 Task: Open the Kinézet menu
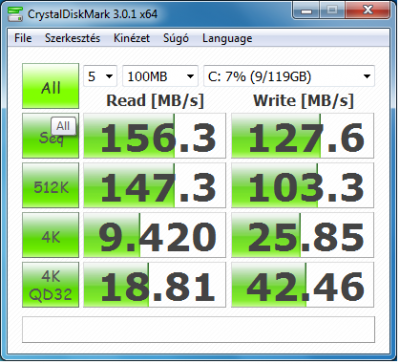[x=132, y=38]
